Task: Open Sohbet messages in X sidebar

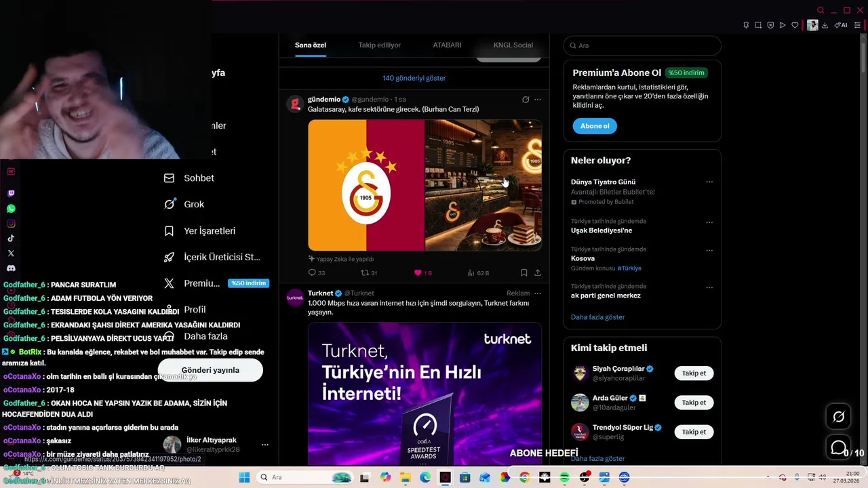Action: 189,178
